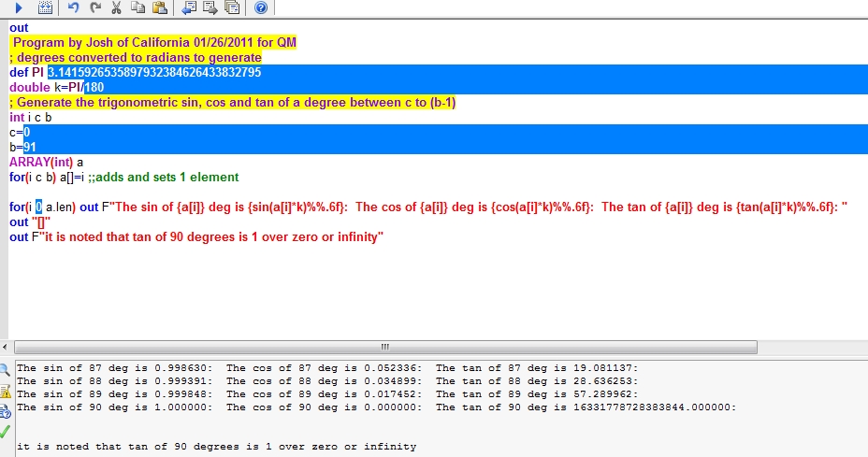Click the green checkmark icon
Image resolution: width=868 pixels, height=457 pixels.
point(6,431)
